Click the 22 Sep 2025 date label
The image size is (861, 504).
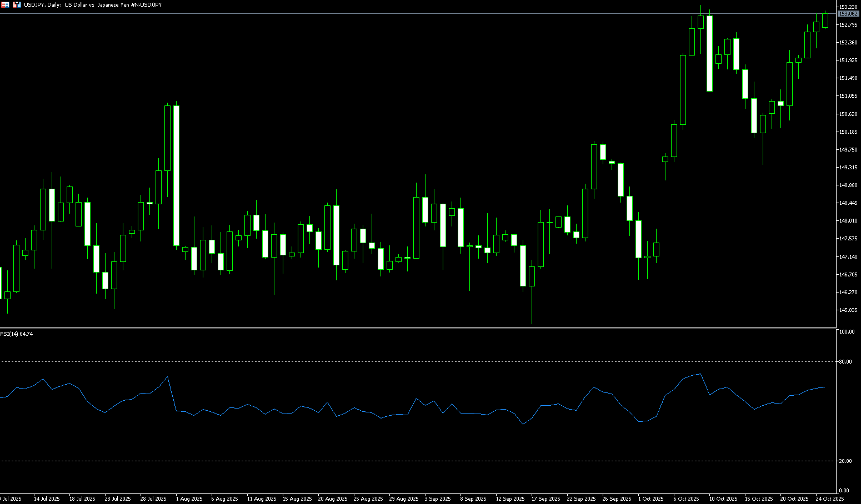click(x=581, y=499)
